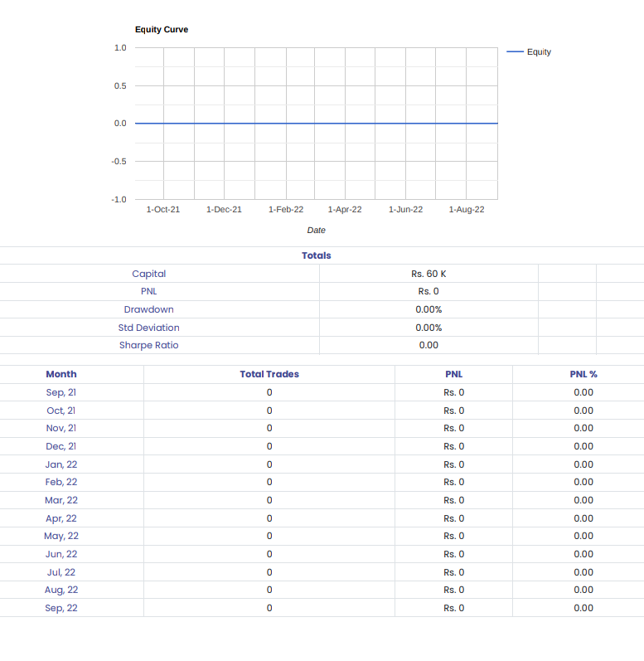Select the Jan, 22 month row
The height and width of the screenshot is (661, 644).
pos(322,464)
